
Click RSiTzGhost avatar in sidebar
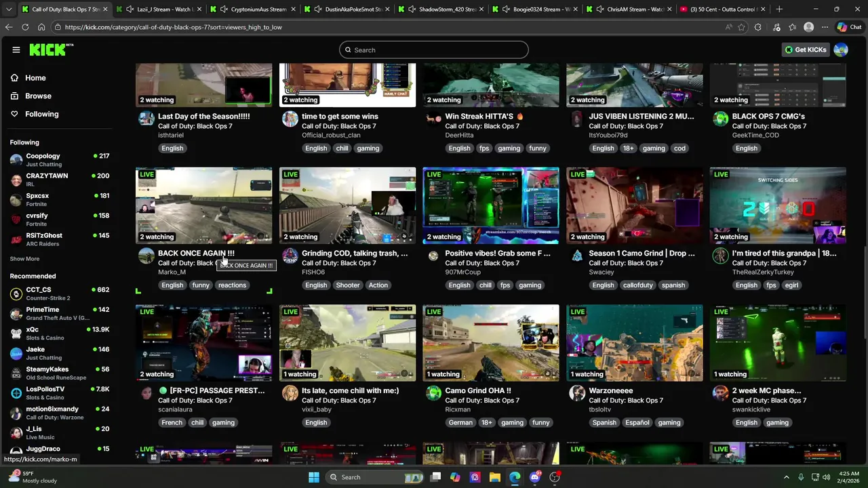coord(16,239)
